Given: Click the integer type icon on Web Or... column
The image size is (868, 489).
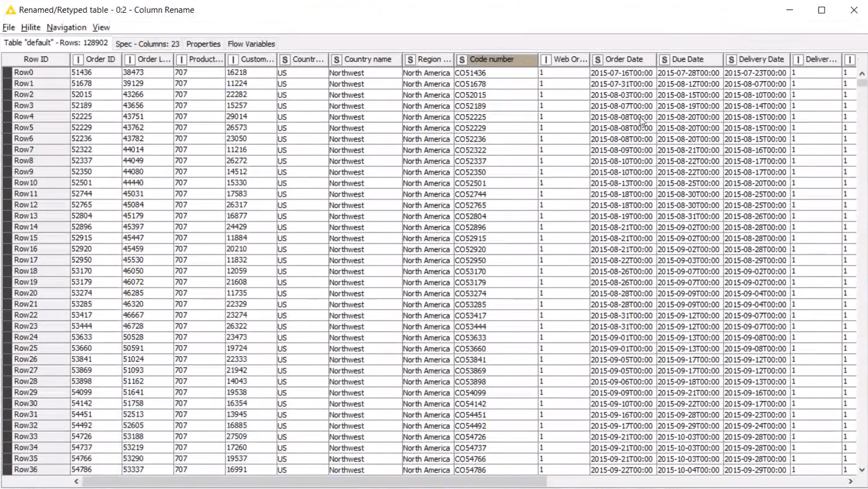Looking at the screenshot, I should (x=546, y=60).
